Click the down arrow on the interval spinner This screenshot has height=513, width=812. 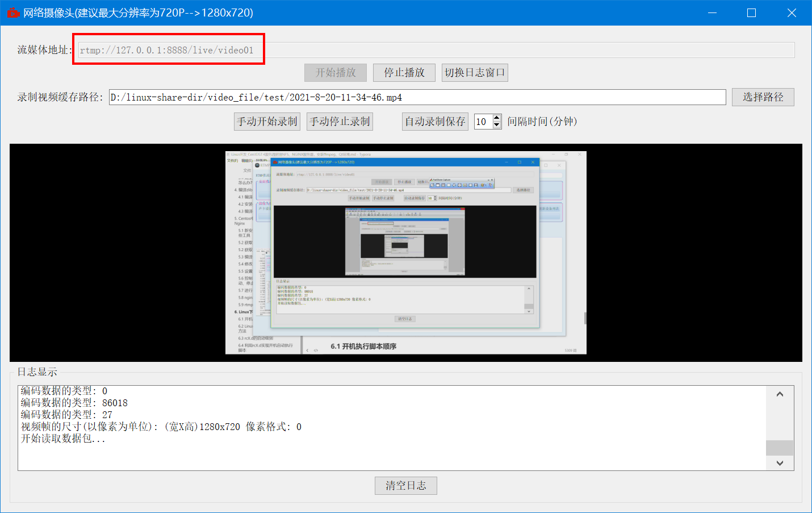coord(497,124)
